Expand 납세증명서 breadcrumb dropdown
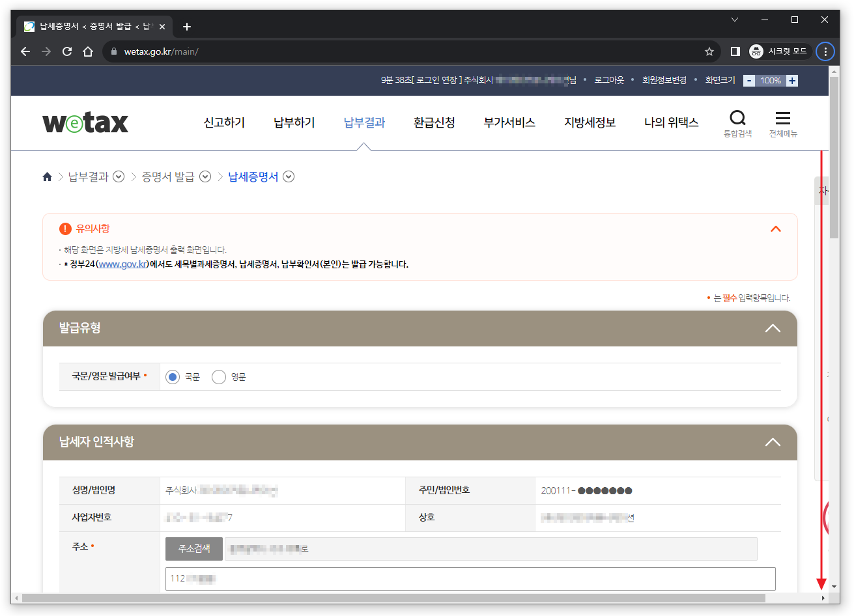Image resolution: width=854 pixels, height=616 pixels. coord(289,176)
